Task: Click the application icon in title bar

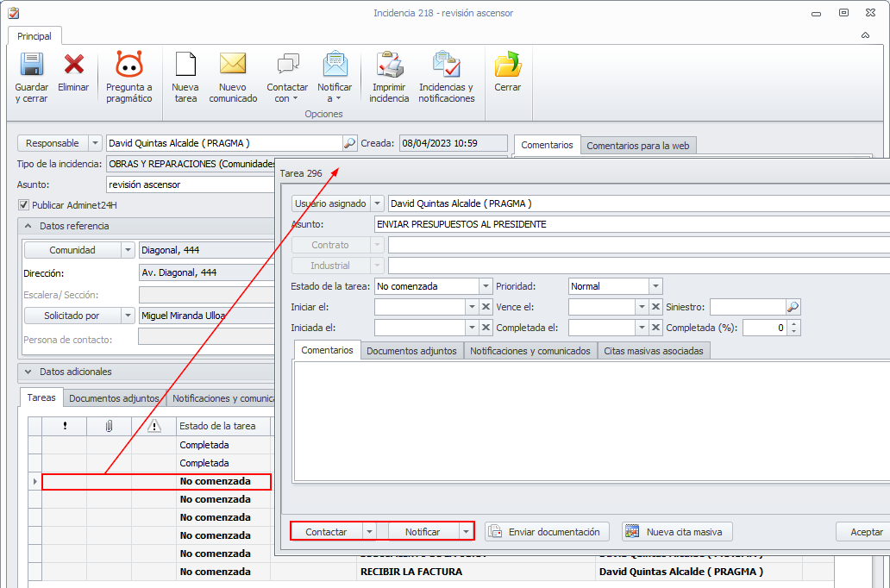Action: click(14, 12)
